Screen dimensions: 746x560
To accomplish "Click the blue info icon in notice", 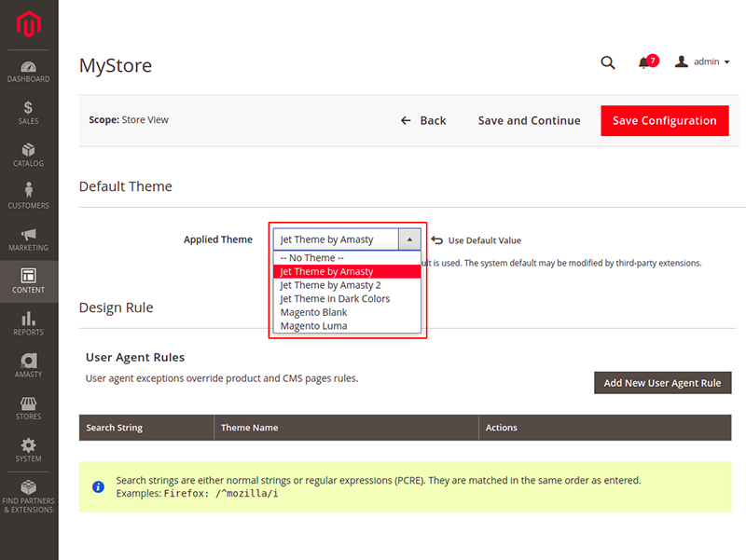I will click(x=98, y=486).
